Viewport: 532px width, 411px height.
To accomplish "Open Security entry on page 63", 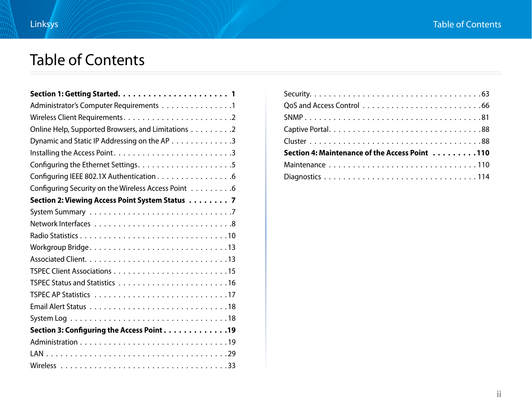I will point(386,94).
